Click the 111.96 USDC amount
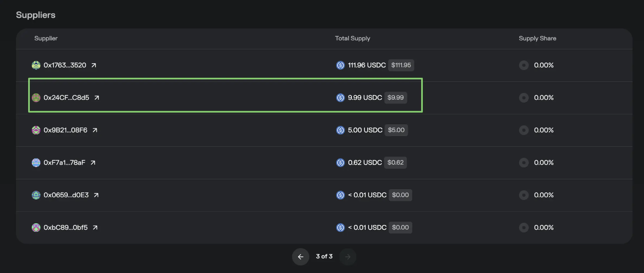 click(367, 65)
